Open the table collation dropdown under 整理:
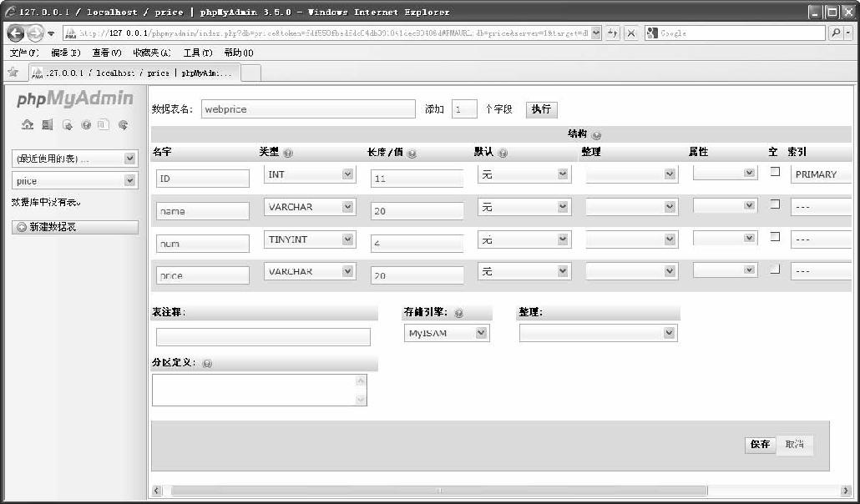Viewport: 860px width, 504px height. [x=599, y=333]
